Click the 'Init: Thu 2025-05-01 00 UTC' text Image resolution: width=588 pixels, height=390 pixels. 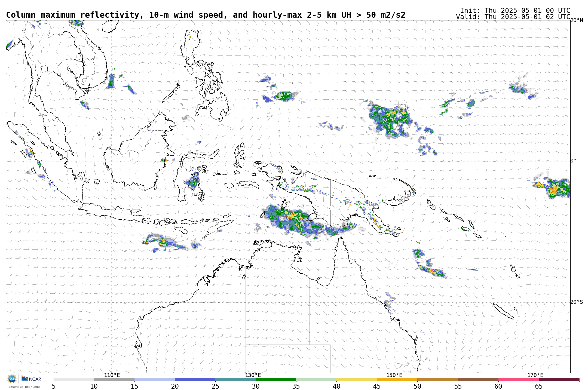pos(515,11)
